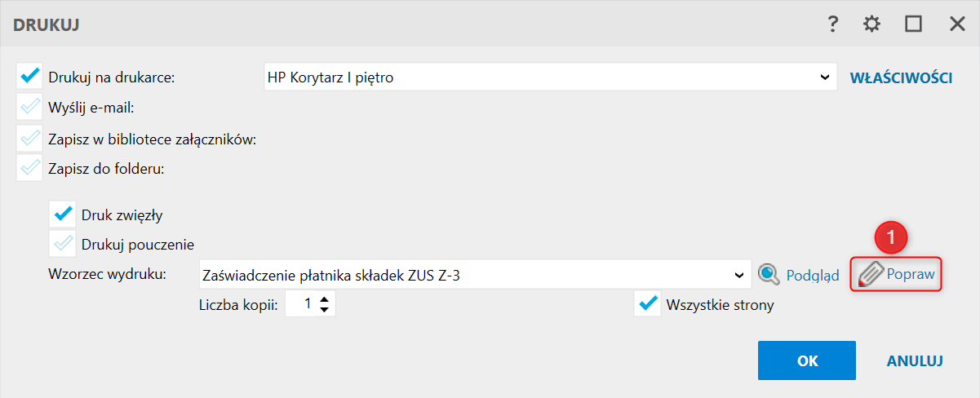Enable Drukuj pouczenie checkbox
The width and height of the screenshot is (980, 398).
coord(62,243)
